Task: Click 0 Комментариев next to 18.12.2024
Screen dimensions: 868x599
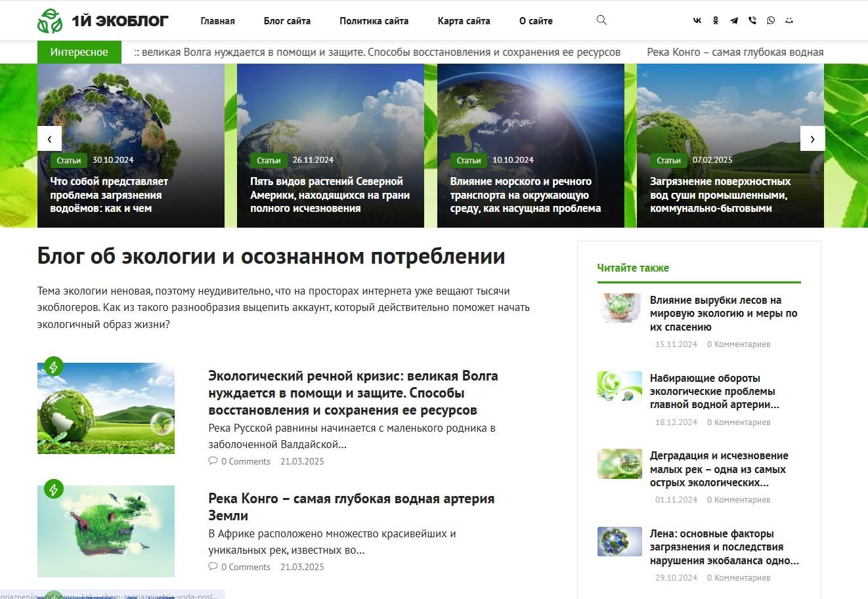Action: (739, 423)
